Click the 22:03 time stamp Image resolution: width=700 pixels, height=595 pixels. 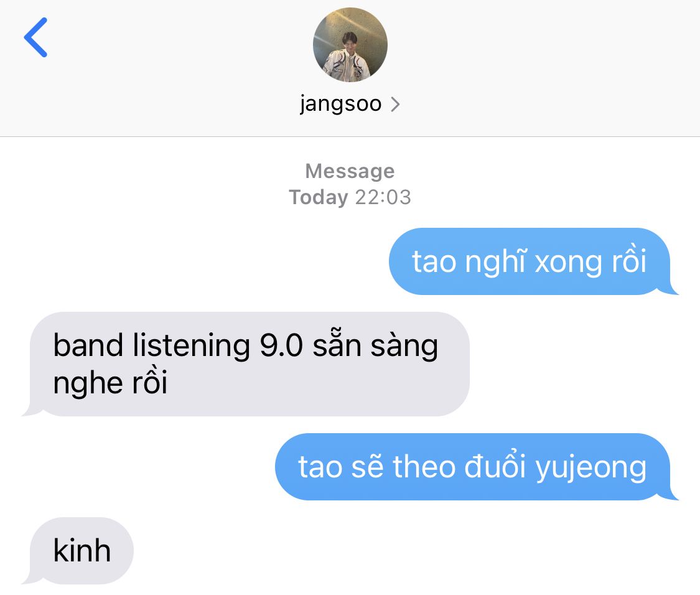point(383,197)
